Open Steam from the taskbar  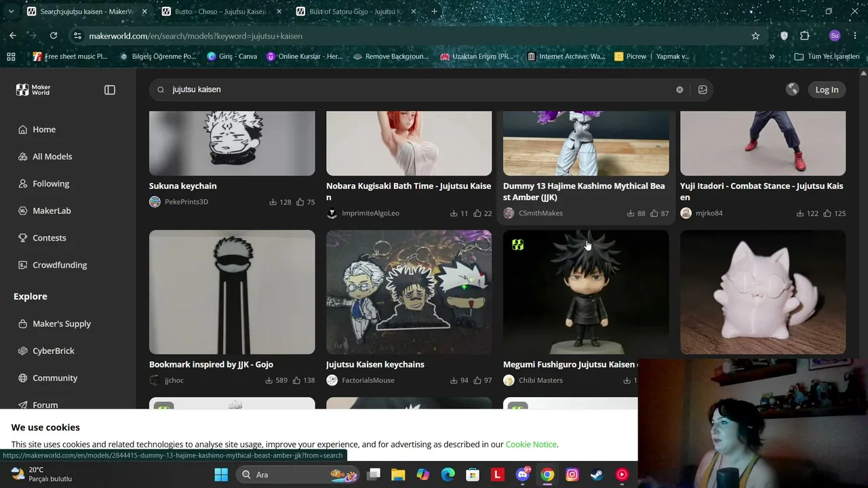[x=597, y=474]
